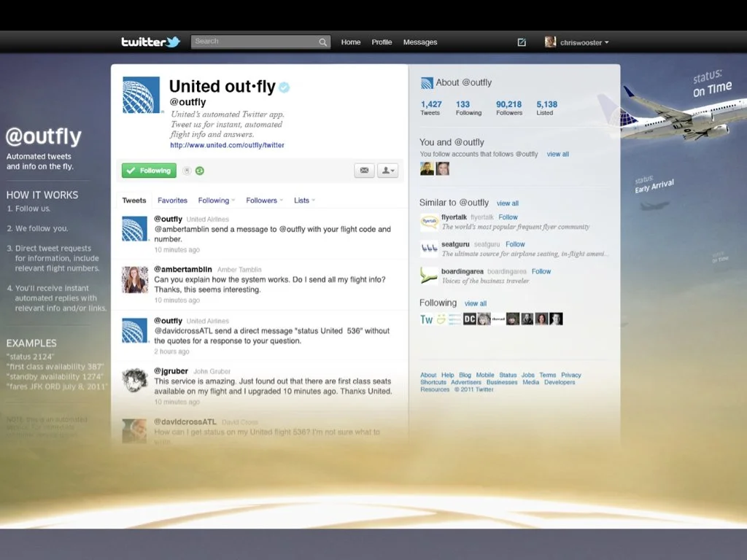Screen dimensions: 747x560
Task: Click the seatguru seats icon
Action: (429, 249)
